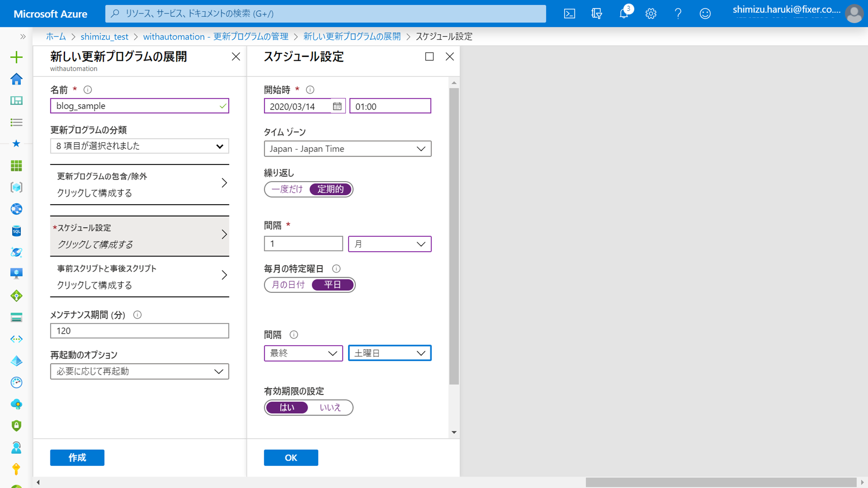
Task: Expand 再起動のオプション dropdown
Action: (x=139, y=371)
